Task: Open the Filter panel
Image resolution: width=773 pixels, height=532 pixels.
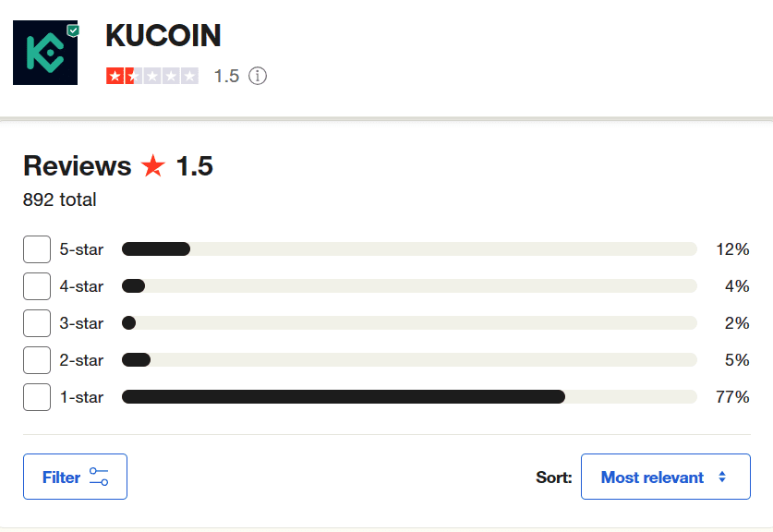Action: pyautogui.click(x=75, y=476)
